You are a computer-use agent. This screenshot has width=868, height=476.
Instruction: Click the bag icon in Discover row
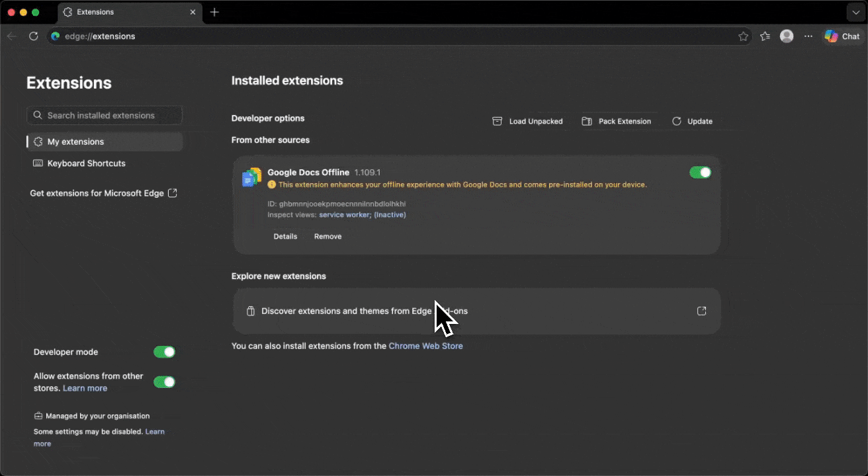(251, 311)
